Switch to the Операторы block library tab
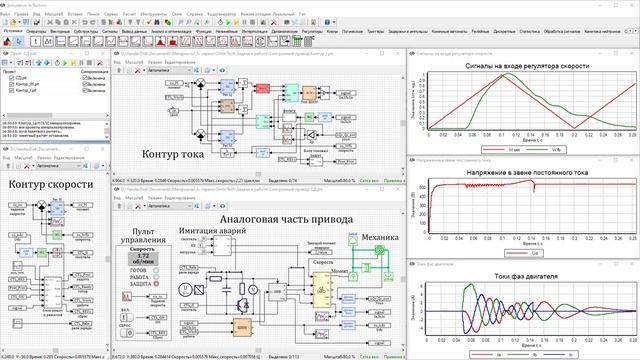This screenshot has height=360, width=640. pos(36,31)
